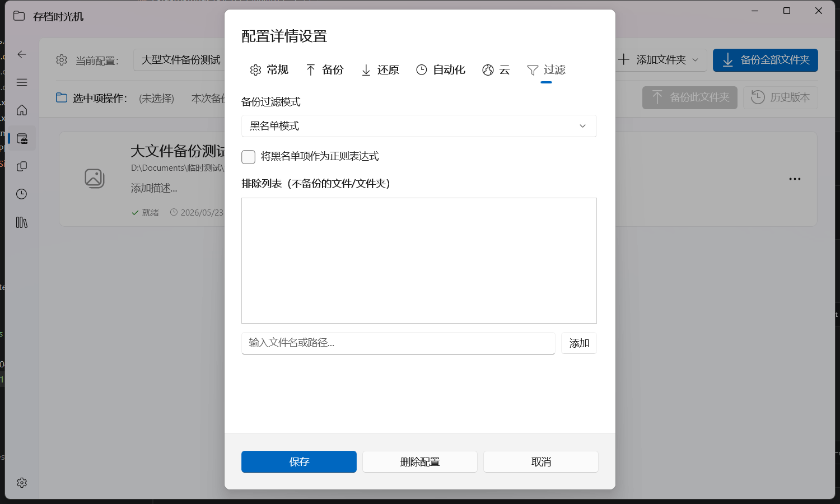This screenshot has width=840, height=504.
Task: Click the exclusion list box
Action: pyautogui.click(x=419, y=260)
